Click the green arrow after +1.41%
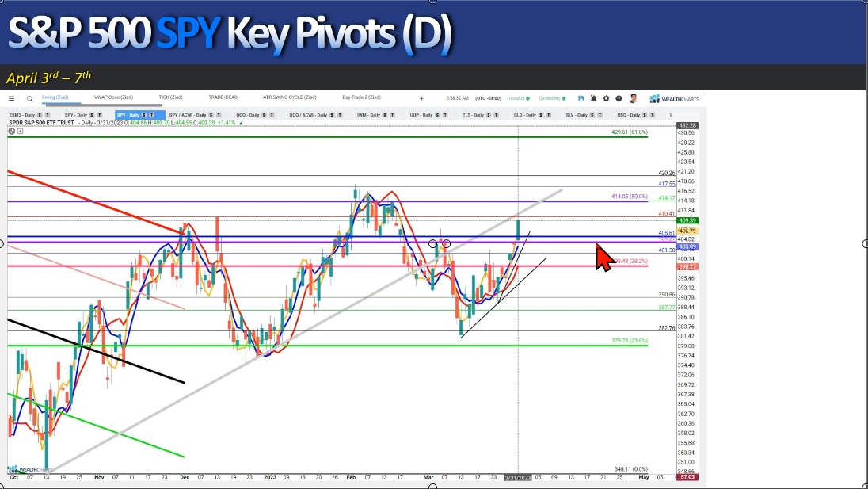Image resolution: width=868 pixels, height=489 pixels. point(241,123)
